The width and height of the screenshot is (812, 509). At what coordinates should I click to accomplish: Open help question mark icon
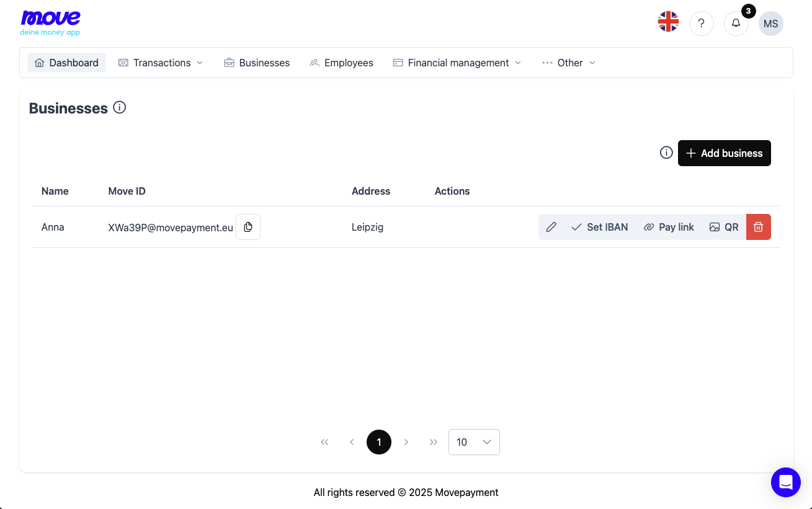click(702, 24)
